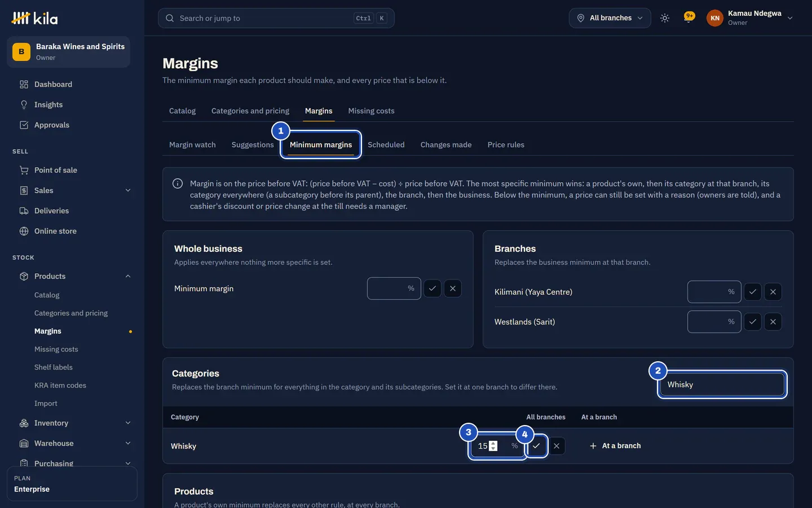The width and height of the screenshot is (812, 508).
Task: Save the Whisky category margin checkmark
Action: click(536, 446)
